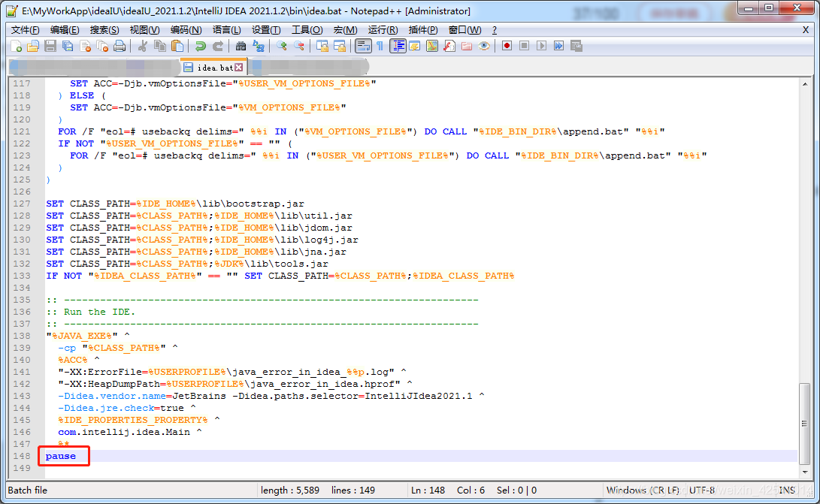Image resolution: width=820 pixels, height=504 pixels.
Task: Click ':: Run the IDE.' comment line
Action: tap(90, 312)
